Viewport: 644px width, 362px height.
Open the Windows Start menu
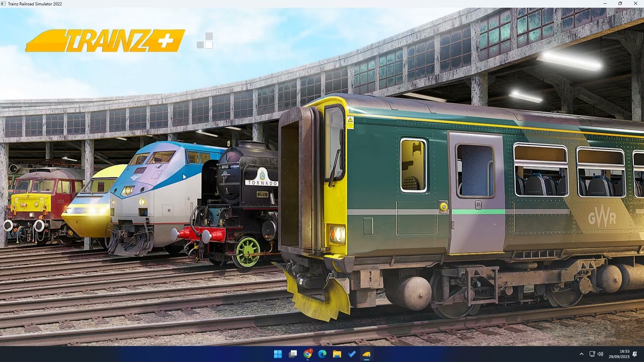coord(278,354)
